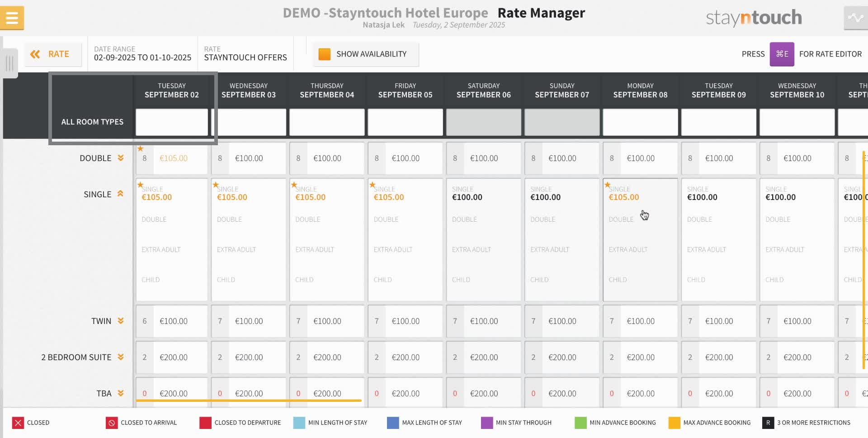Click the R three-or-more restrictions icon
This screenshot has height=438, width=868.
point(768,423)
